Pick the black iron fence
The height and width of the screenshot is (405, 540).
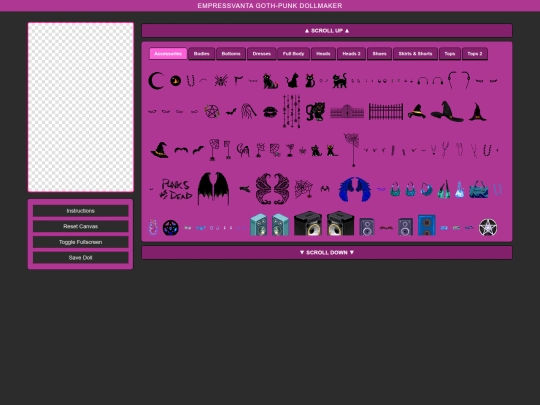[x=386, y=111]
